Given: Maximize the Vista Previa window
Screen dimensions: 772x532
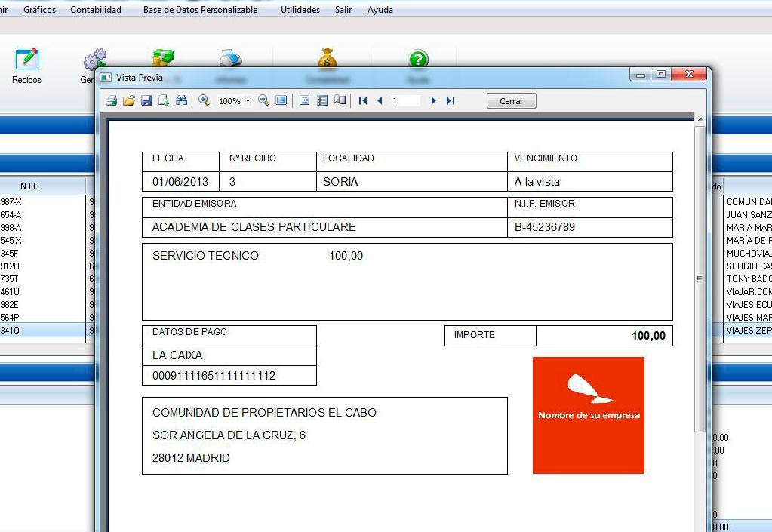Looking at the screenshot, I should tap(661, 75).
